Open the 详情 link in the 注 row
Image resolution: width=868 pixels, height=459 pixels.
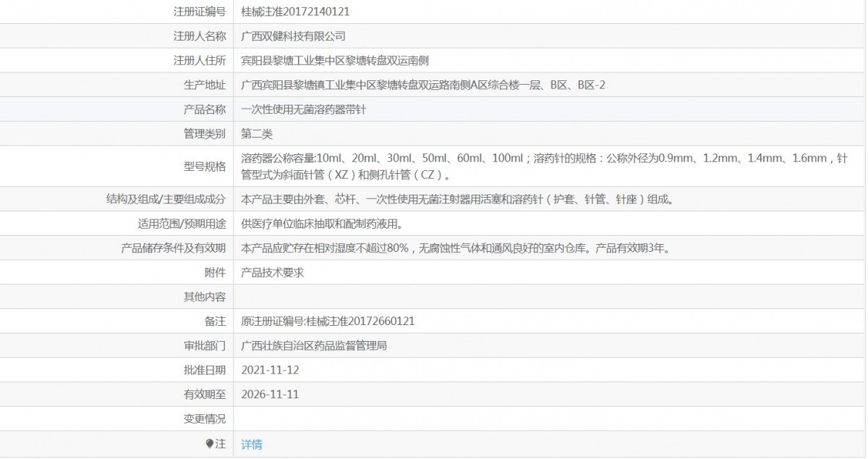click(x=252, y=444)
